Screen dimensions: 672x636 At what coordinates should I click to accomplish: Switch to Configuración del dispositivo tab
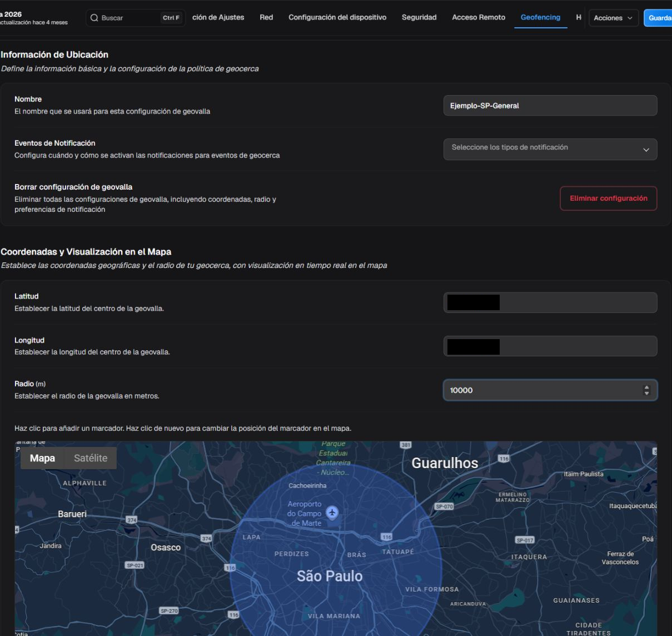pos(337,17)
